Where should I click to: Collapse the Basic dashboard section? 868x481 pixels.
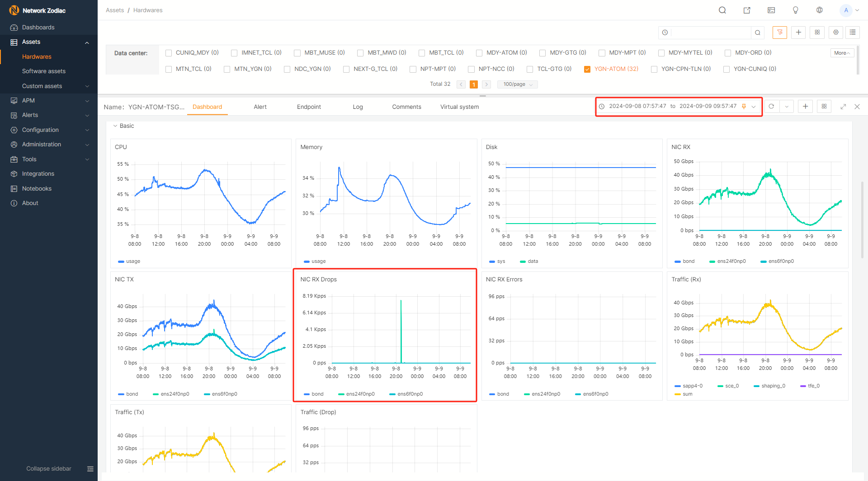(116, 126)
